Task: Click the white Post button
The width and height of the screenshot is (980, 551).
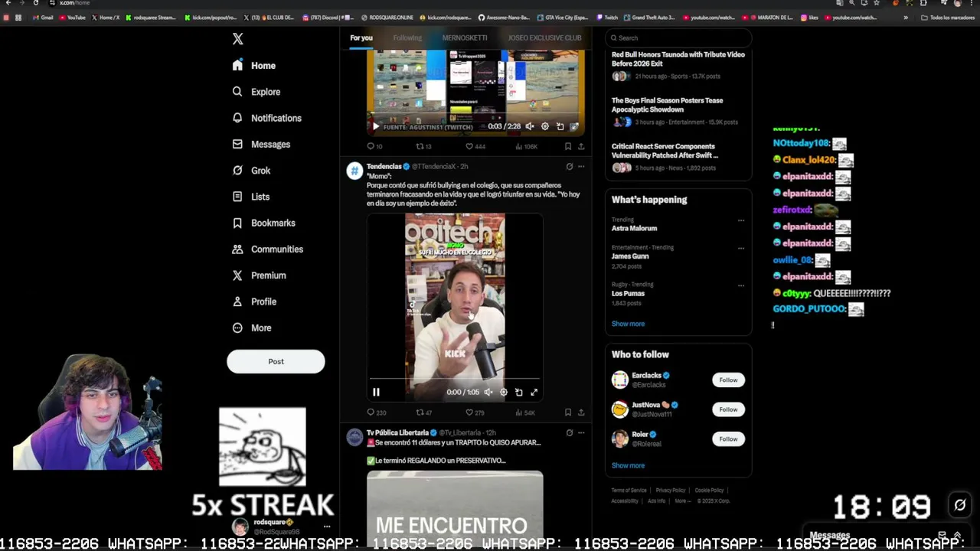Action: (x=276, y=361)
